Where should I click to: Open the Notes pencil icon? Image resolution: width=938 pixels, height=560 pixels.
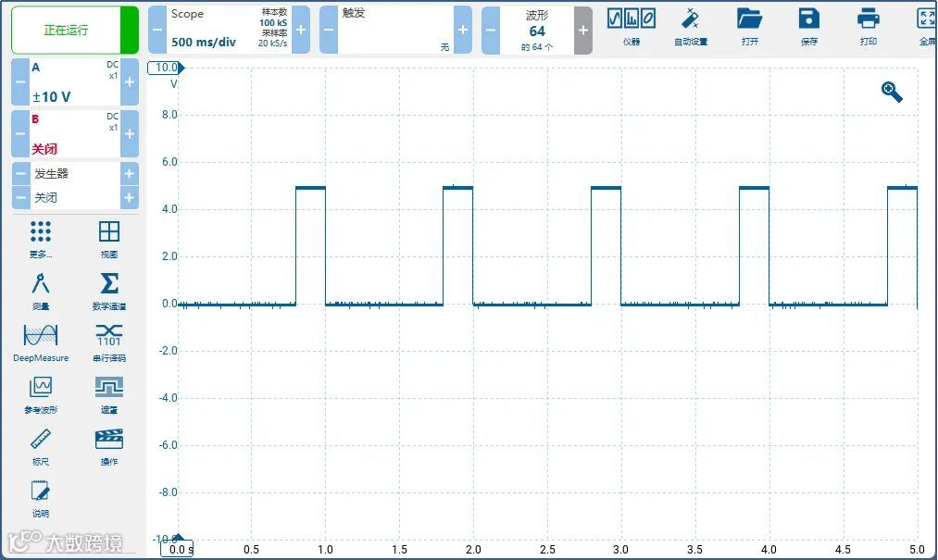41,498
